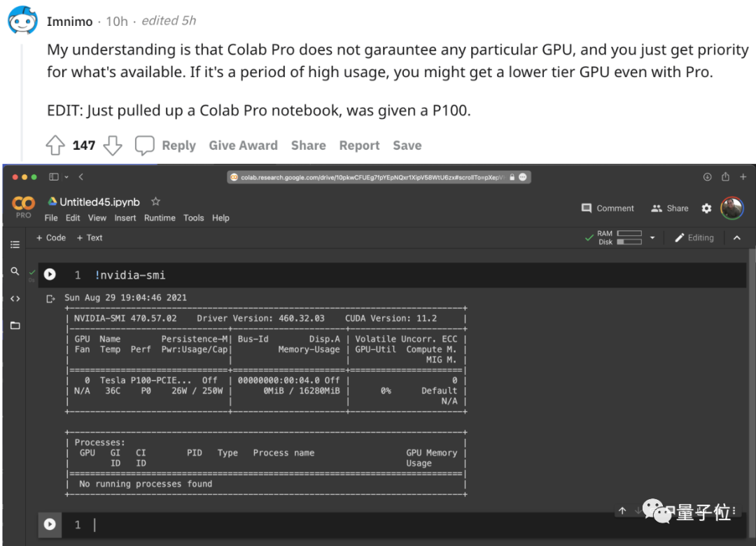Upvote Imnimo's comment
This screenshot has height=546, width=756.
pos(55,145)
